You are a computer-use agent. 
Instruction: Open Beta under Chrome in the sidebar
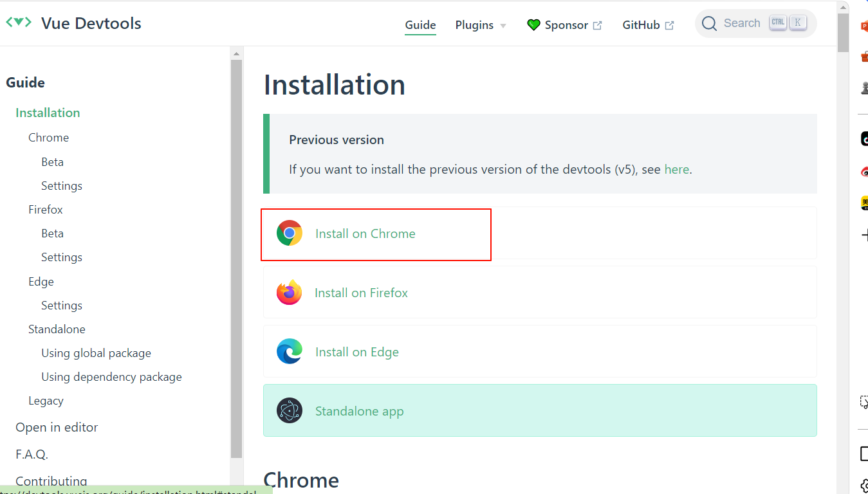(x=52, y=162)
